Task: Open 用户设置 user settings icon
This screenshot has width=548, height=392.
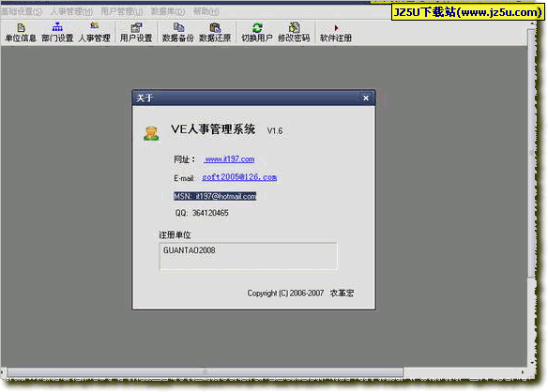Action: [136, 33]
